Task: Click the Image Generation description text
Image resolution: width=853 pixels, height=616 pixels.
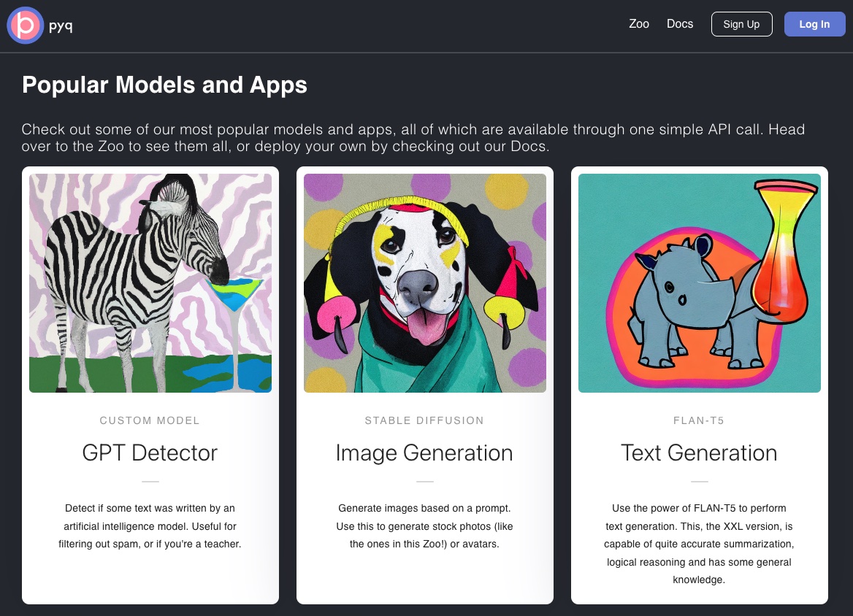Action: click(424, 525)
